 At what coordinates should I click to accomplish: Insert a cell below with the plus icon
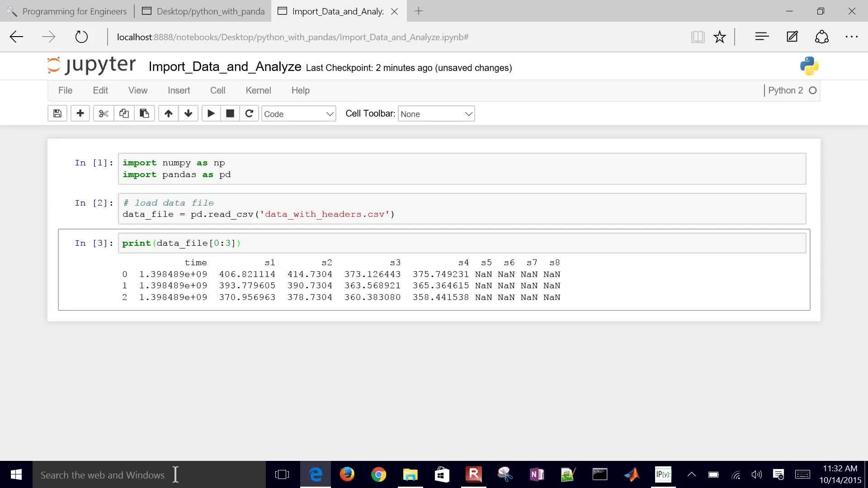click(x=80, y=113)
